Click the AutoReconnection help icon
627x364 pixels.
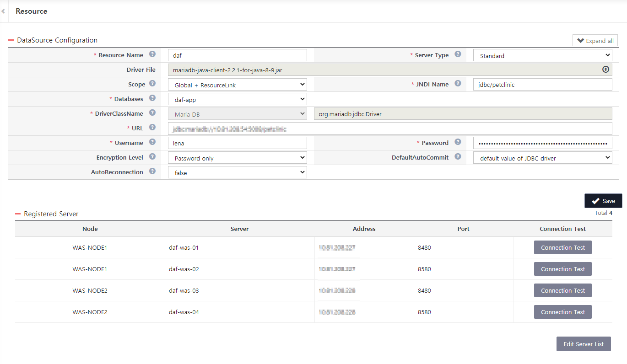tap(153, 171)
